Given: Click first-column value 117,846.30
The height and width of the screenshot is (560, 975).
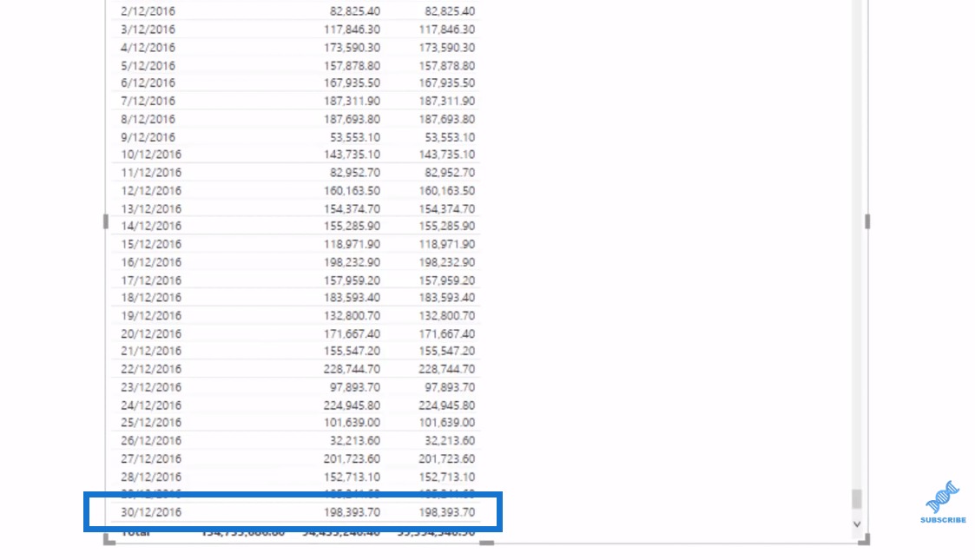Looking at the screenshot, I should pyautogui.click(x=352, y=30).
